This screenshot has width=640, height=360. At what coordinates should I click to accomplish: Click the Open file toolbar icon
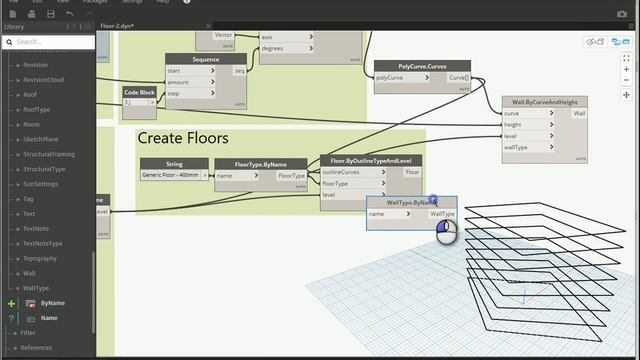pyautogui.click(x=31, y=14)
